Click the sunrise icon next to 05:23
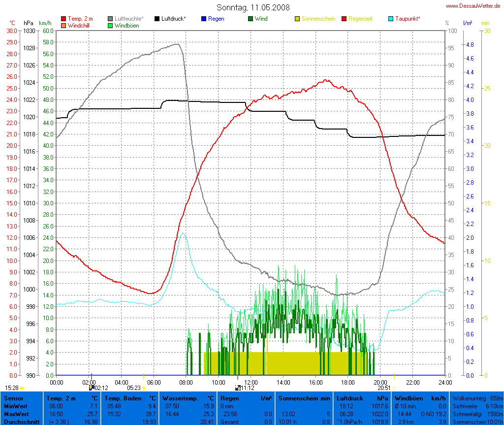The image size is (504, 425). [x=145, y=388]
